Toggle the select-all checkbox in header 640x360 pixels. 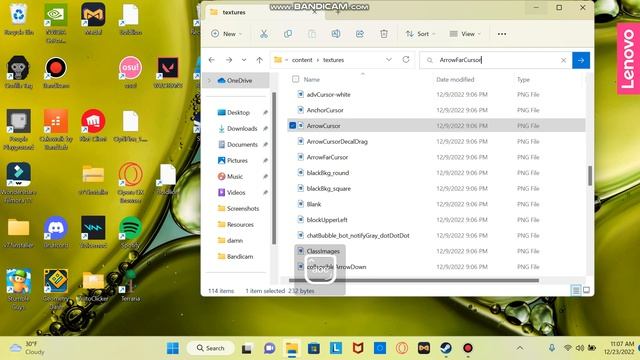point(296,79)
